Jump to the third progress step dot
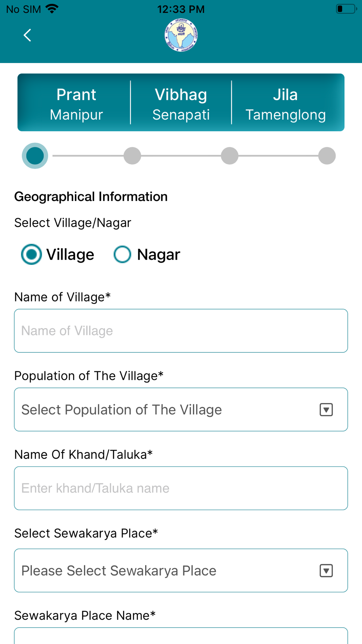Screen dimensions: 362x644 point(230,156)
